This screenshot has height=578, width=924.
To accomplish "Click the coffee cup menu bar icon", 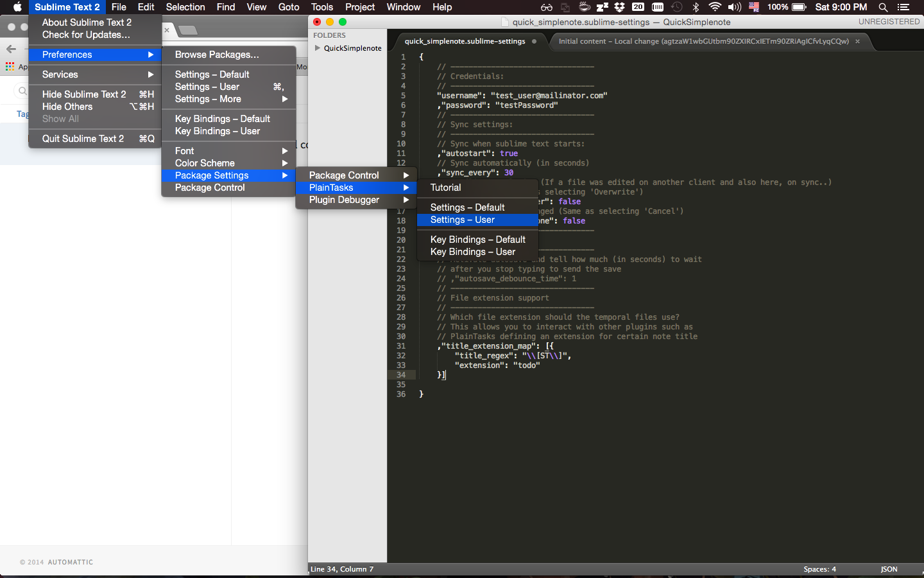I will point(585,7).
